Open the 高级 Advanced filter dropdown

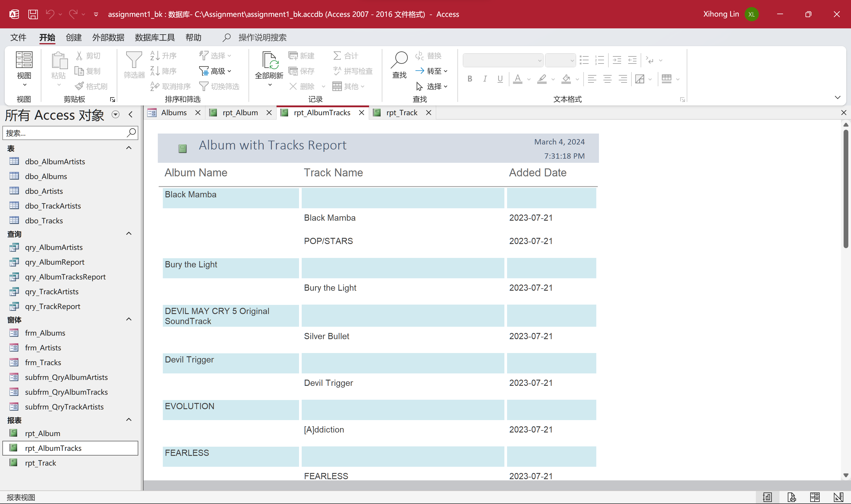[x=215, y=71]
